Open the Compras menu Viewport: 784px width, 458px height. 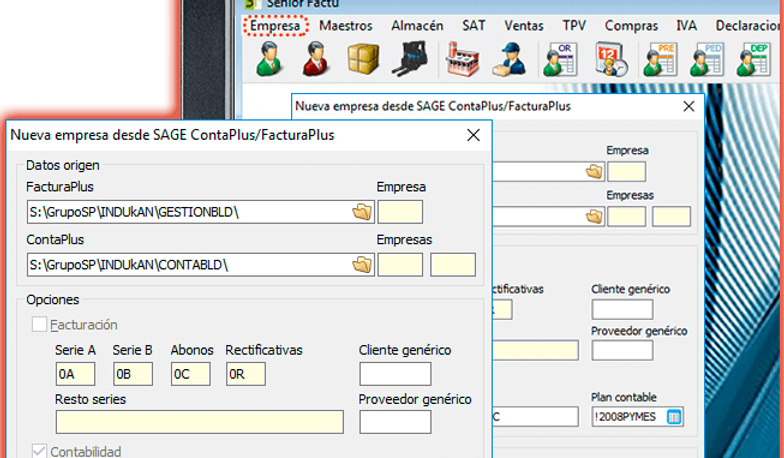coord(631,26)
